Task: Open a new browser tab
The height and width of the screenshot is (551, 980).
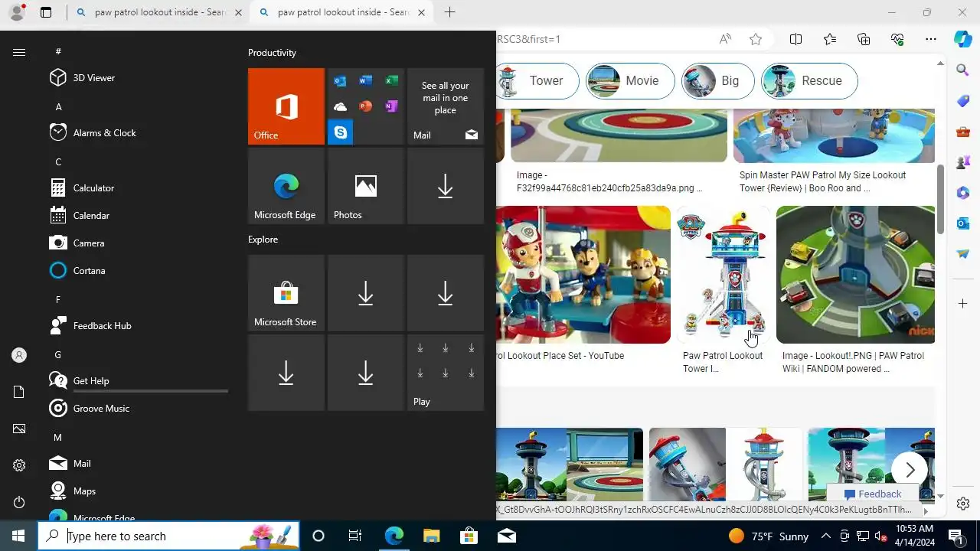Action: coord(449,12)
